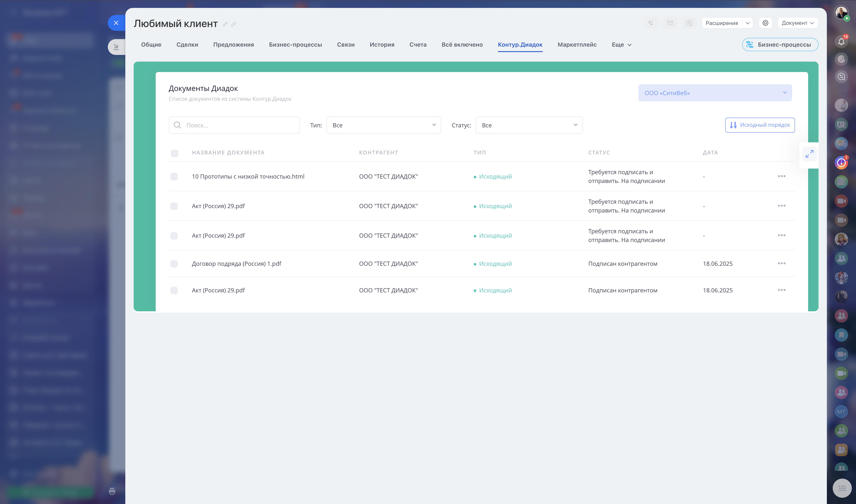856x504 pixels.
Task: Click the Бизнес-процессы pill button
Action: [x=780, y=45]
